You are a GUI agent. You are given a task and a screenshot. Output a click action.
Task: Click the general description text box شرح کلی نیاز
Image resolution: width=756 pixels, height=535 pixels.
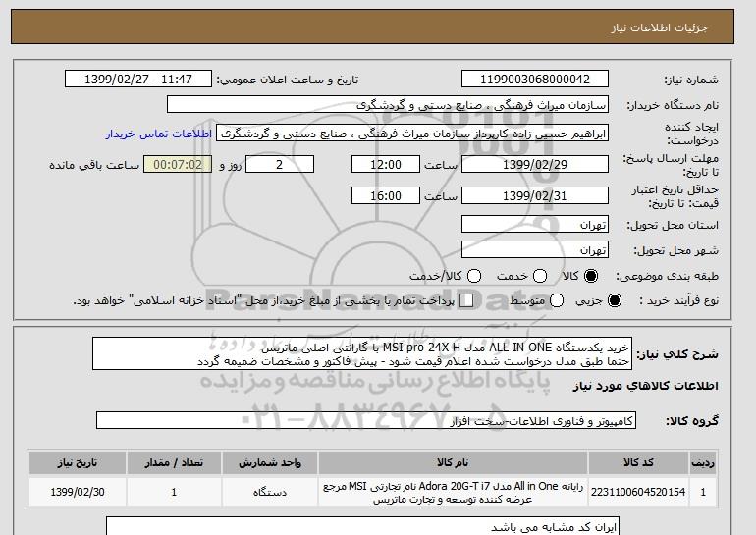362,353
